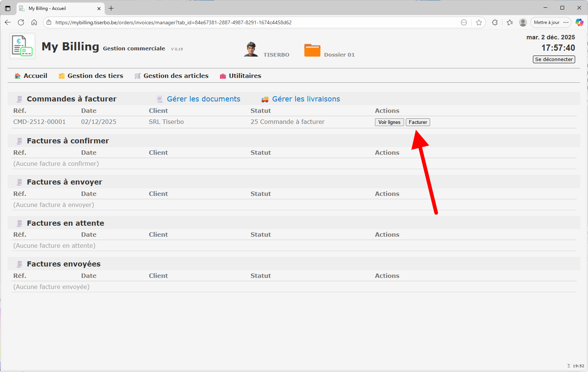Add this page to favorites with the star icon
Image resolution: width=588 pixels, height=372 pixels.
479,22
